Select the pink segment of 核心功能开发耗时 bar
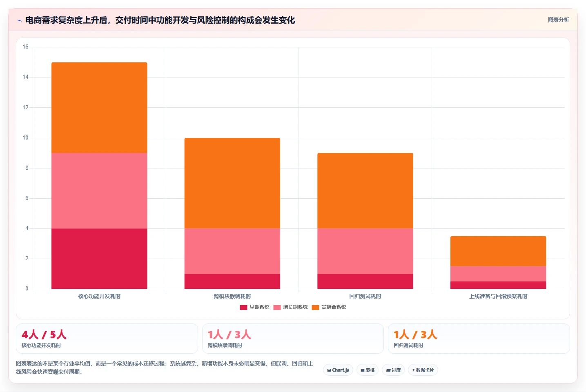 point(99,190)
